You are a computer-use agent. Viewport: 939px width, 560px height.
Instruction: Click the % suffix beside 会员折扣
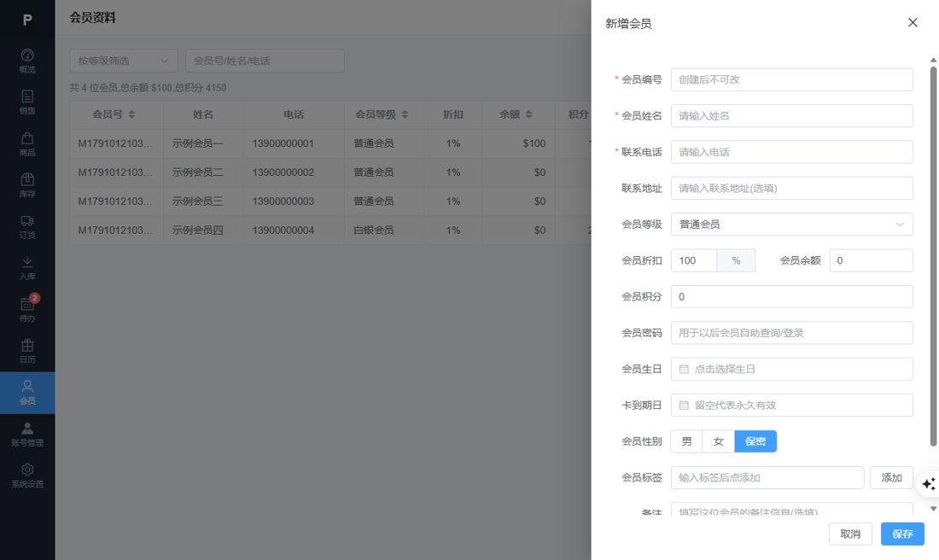point(736,260)
